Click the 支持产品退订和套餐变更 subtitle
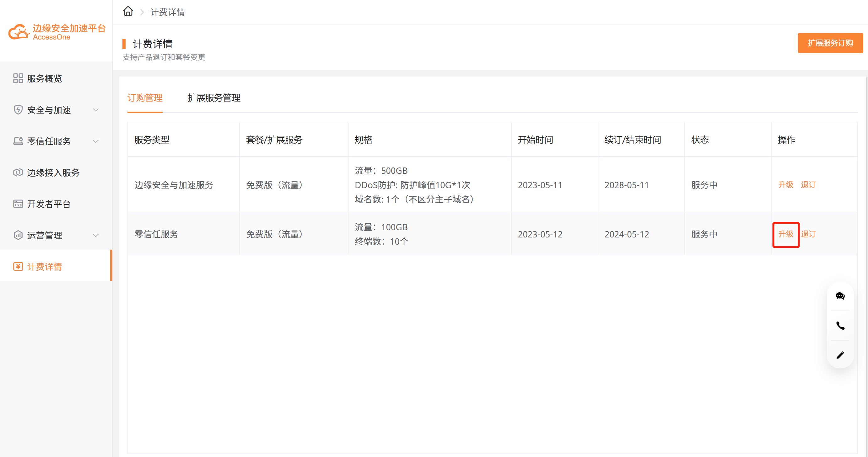 point(164,57)
